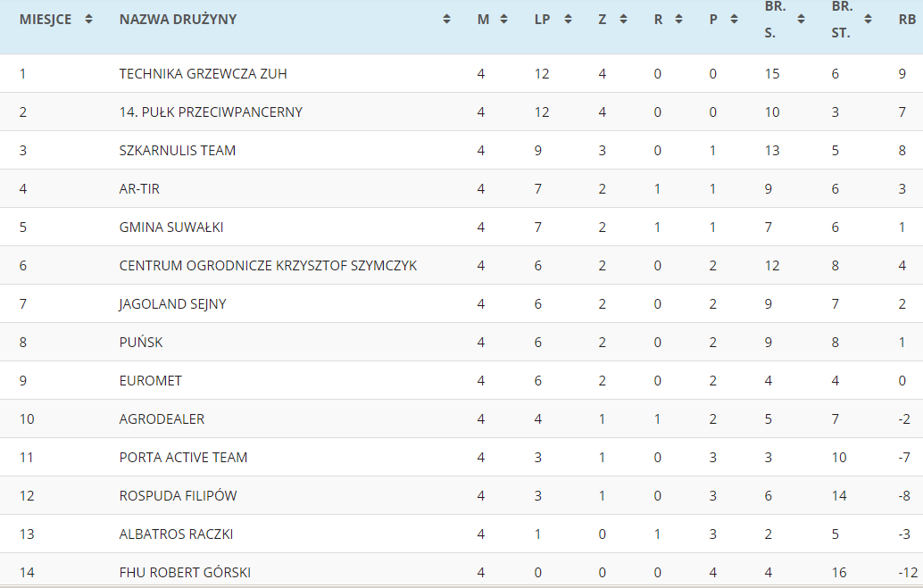Select TECHNIKA GRZEWCZA ZUH team name
This screenshot has height=588, width=923.
point(203,74)
